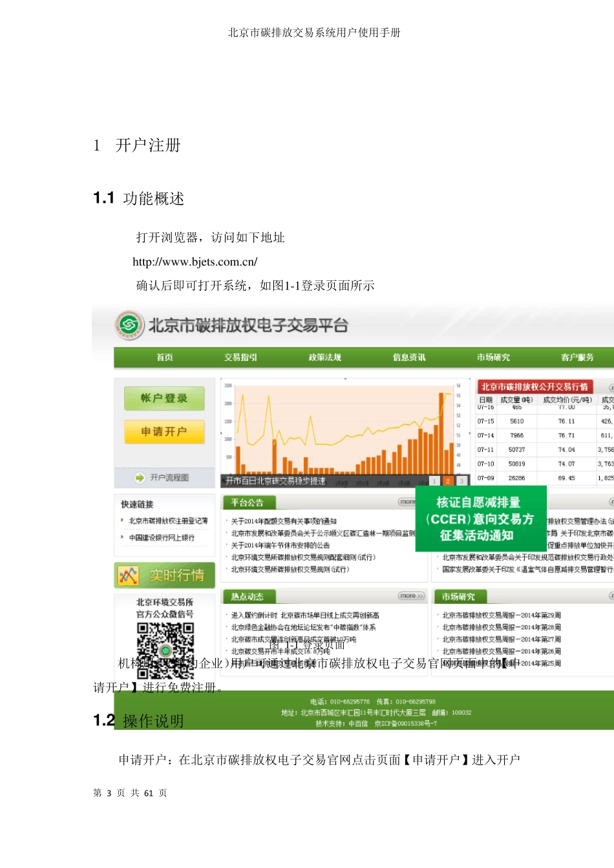
Task: Open 北京市碳排放权注册登记簿 quick link
Action: (168, 521)
